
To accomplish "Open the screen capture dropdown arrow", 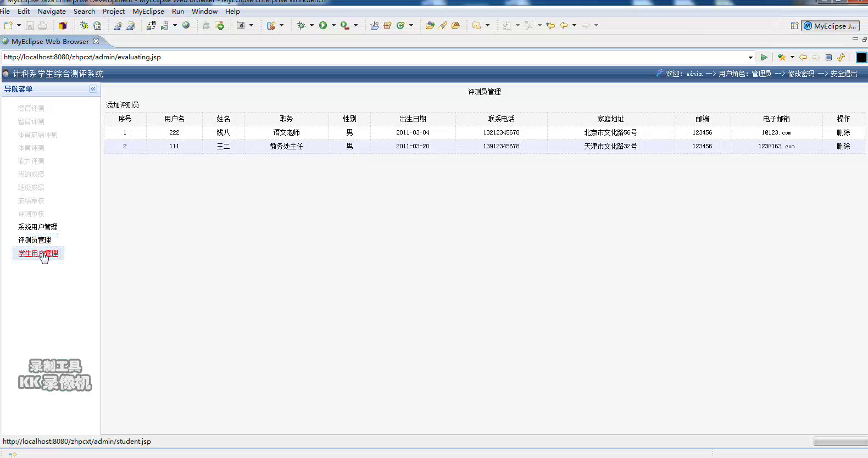I will (x=251, y=25).
